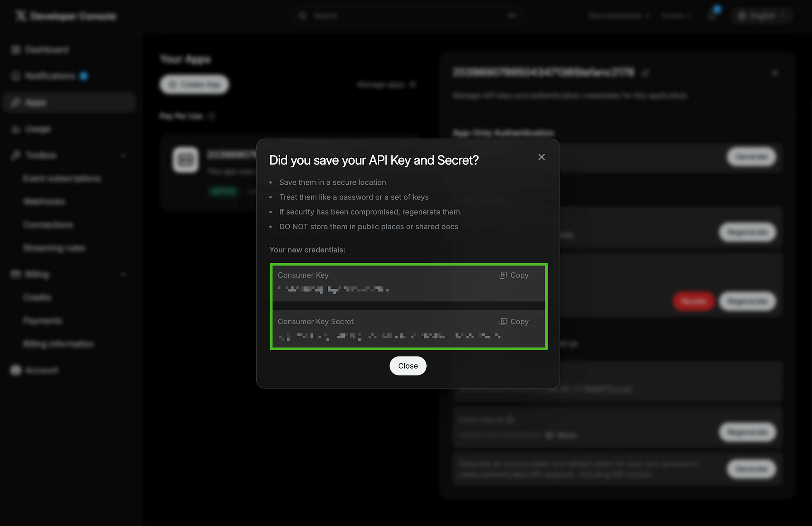Click the notification bell icon
Viewport: 812px width, 526px height.
tap(713, 16)
